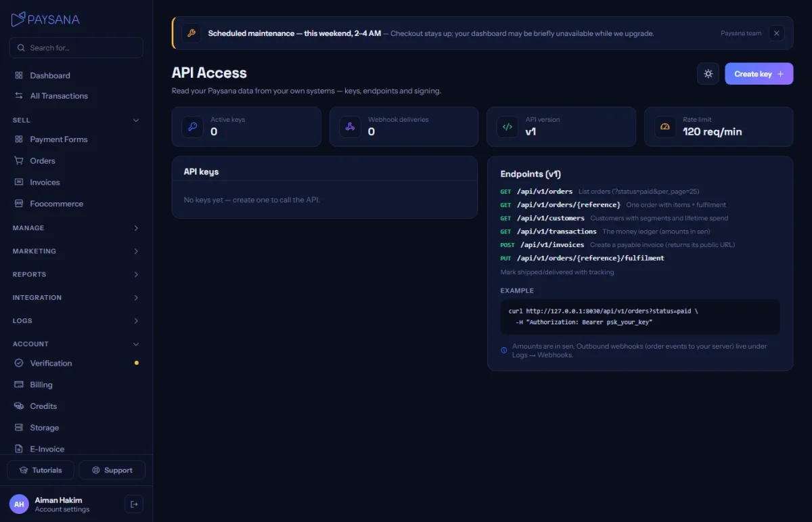Click the /api/v1/invoices endpoint text
The height and width of the screenshot is (522, 812).
coord(552,244)
